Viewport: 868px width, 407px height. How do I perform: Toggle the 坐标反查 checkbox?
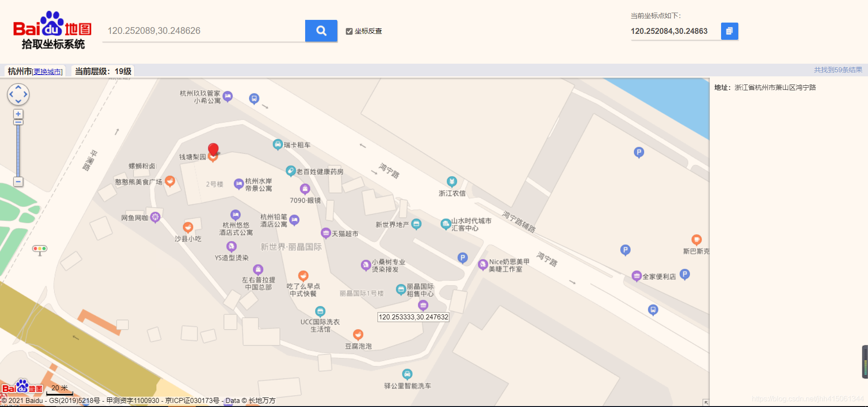349,31
